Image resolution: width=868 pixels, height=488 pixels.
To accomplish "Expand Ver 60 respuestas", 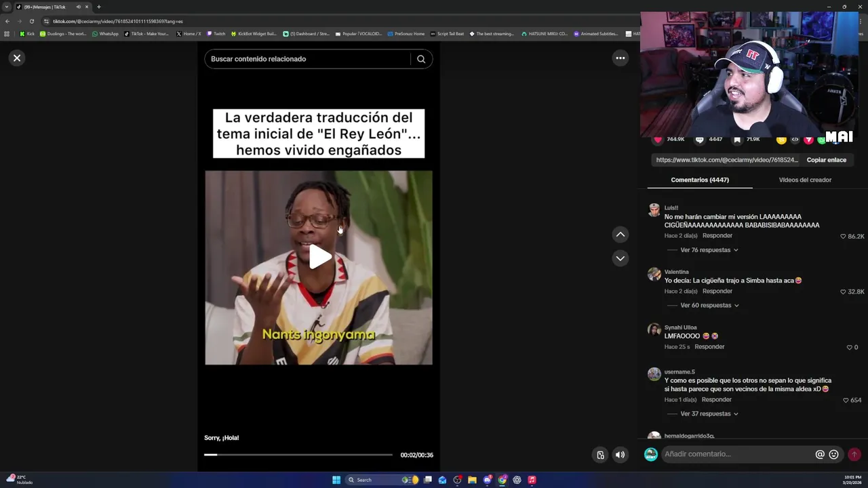I will click(x=709, y=306).
